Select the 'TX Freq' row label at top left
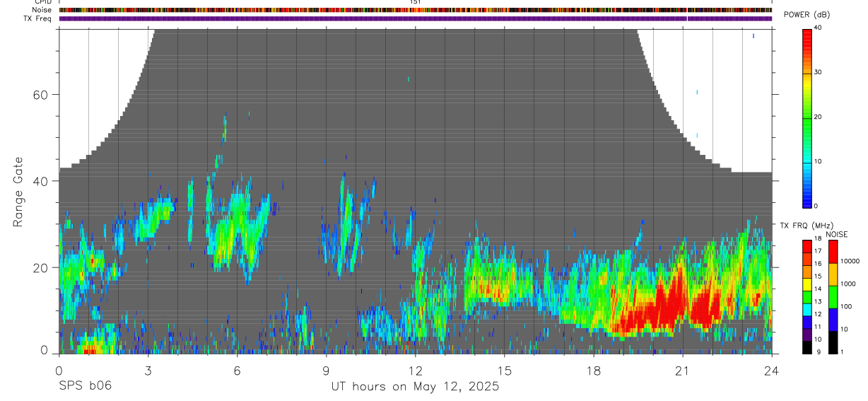The image size is (868, 401). click(x=37, y=19)
